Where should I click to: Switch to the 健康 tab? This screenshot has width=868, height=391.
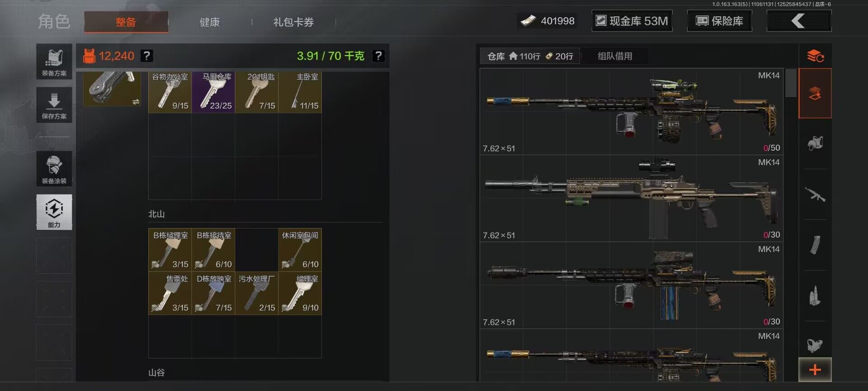point(209,22)
